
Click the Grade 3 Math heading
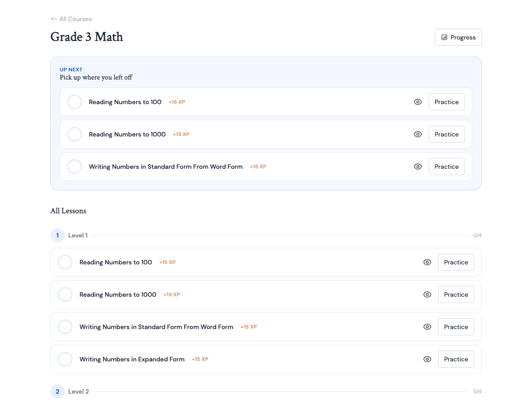[87, 37]
